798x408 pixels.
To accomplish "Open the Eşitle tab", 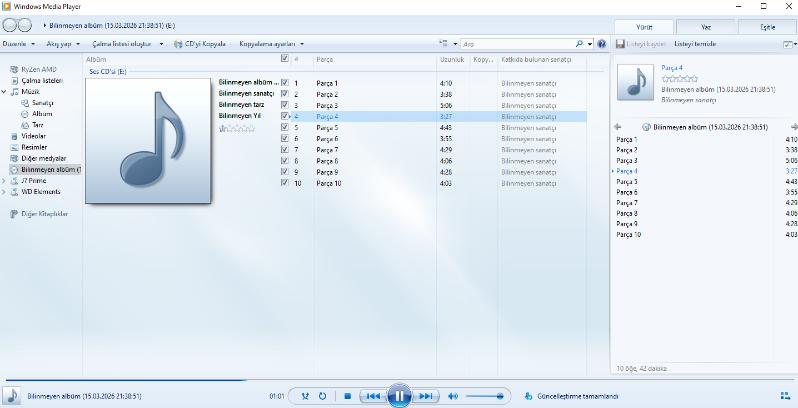I will click(x=768, y=27).
